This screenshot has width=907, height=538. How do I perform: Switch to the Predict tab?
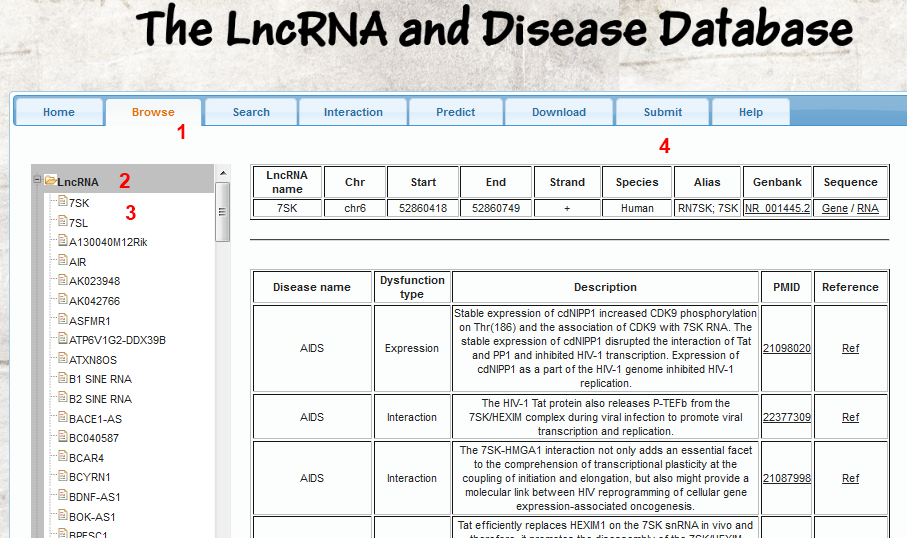pyautogui.click(x=455, y=112)
